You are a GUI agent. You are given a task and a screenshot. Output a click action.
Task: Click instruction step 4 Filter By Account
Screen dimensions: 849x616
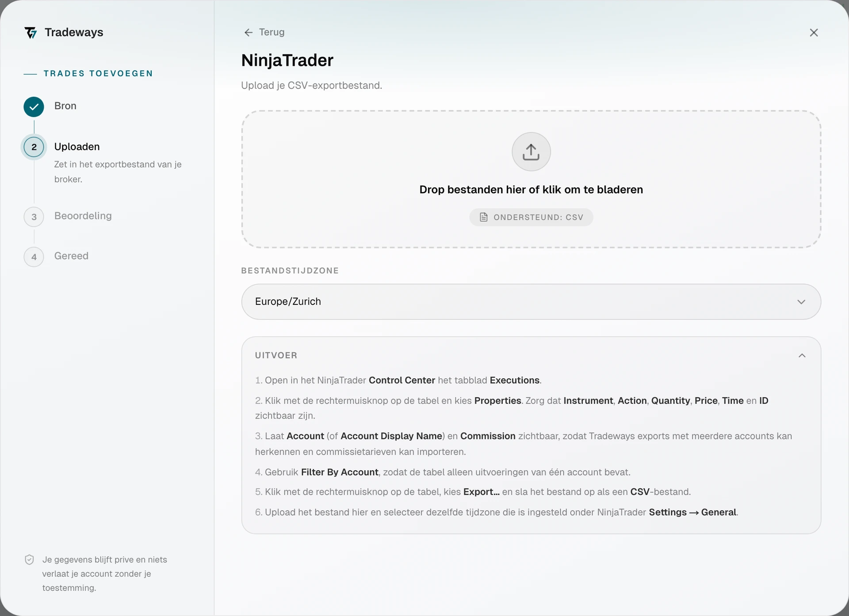click(443, 472)
